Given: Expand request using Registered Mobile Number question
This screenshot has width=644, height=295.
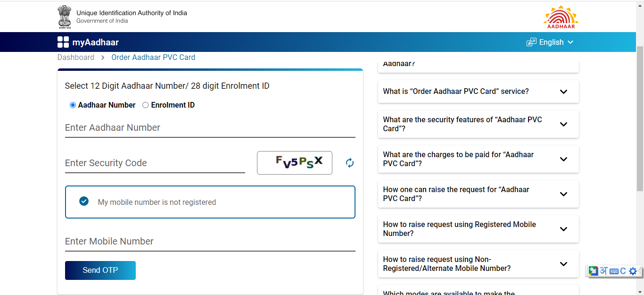Looking at the screenshot, I should (x=478, y=229).
